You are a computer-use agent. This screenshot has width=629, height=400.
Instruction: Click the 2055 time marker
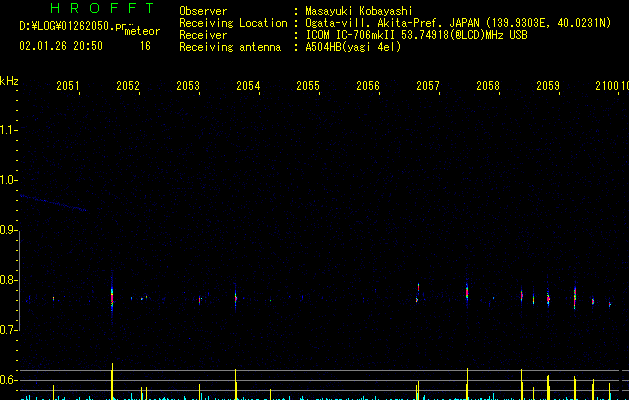pyautogui.click(x=308, y=85)
